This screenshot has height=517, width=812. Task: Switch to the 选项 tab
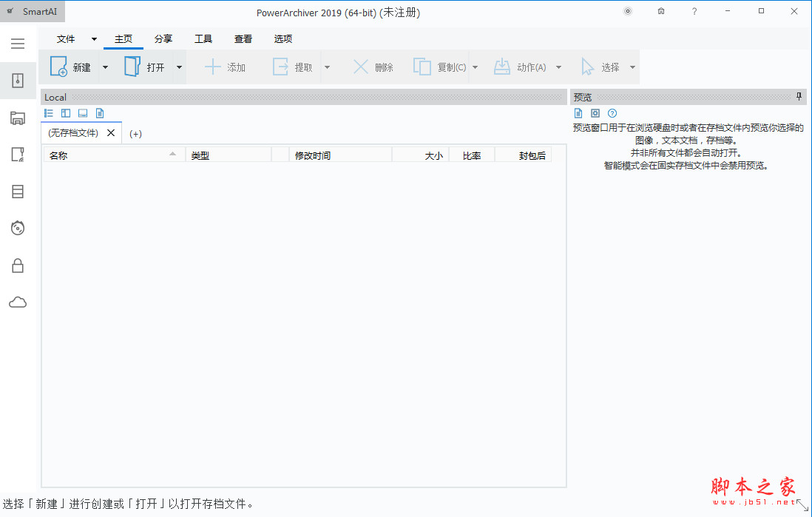[283, 39]
